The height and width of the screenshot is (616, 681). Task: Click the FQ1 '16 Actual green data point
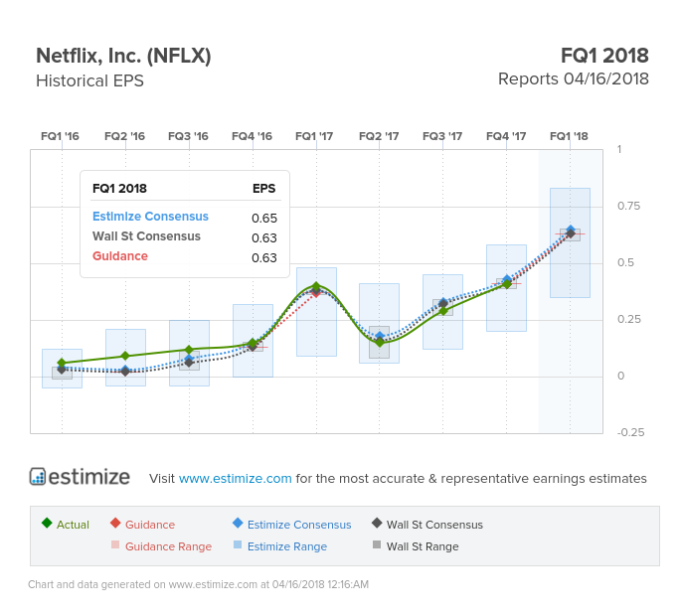pyautogui.click(x=62, y=363)
